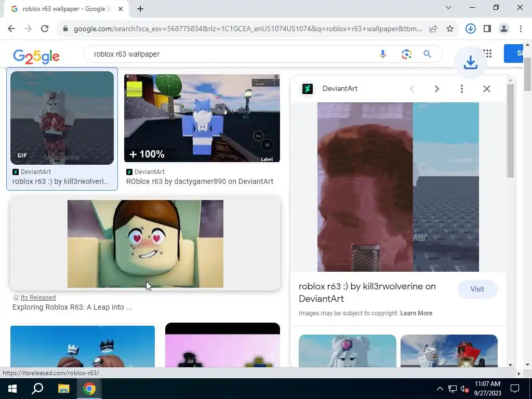This screenshot has height=399, width=532.
Task: Reload the current page
Action: pos(45,29)
